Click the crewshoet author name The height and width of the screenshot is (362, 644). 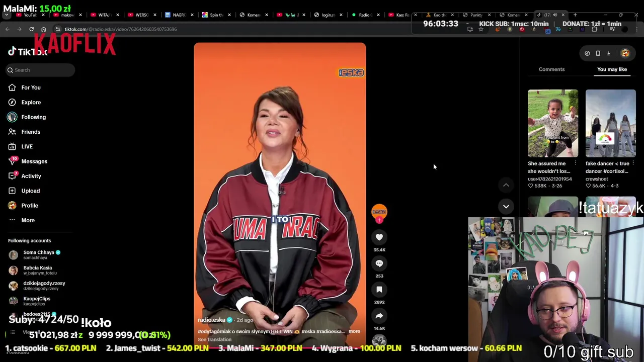coord(597,179)
